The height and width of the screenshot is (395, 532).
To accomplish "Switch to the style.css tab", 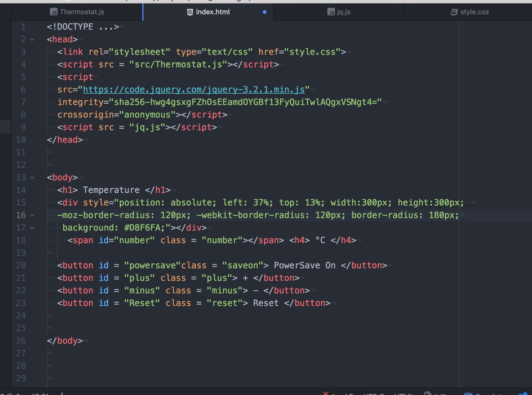I will 474,12.
